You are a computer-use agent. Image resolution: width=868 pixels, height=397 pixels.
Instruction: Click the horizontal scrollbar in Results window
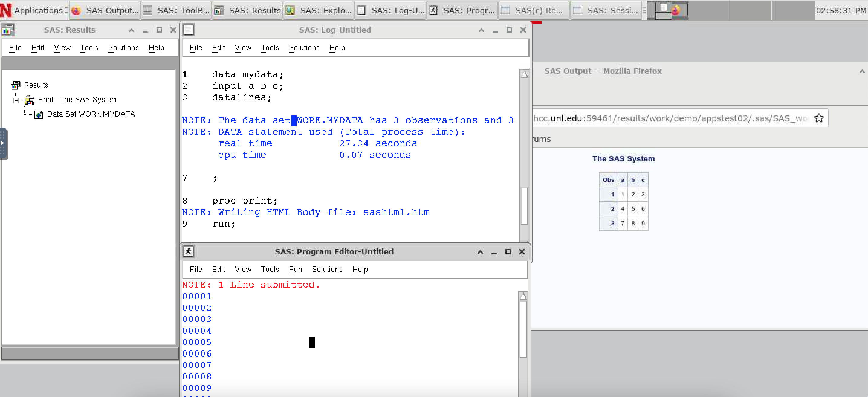[x=90, y=353]
